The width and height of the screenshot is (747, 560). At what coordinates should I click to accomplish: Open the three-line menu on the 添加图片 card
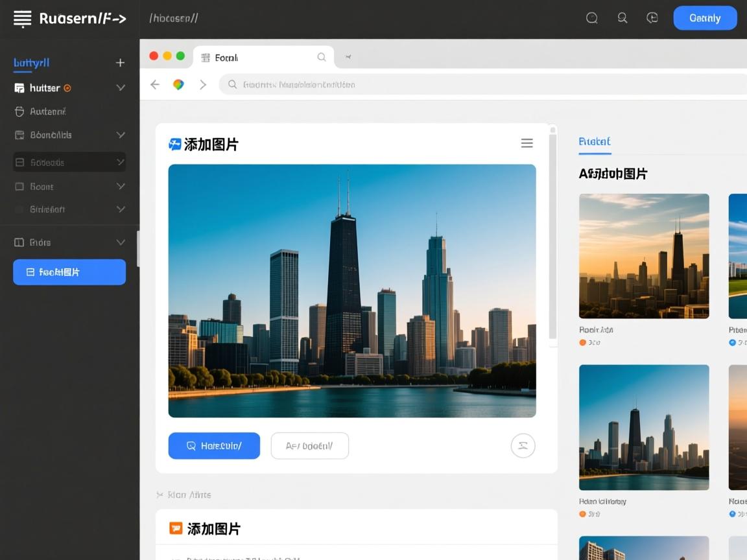coord(527,143)
